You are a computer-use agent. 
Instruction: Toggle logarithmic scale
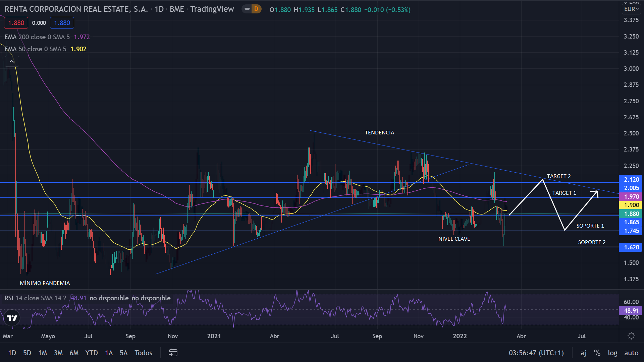click(612, 353)
